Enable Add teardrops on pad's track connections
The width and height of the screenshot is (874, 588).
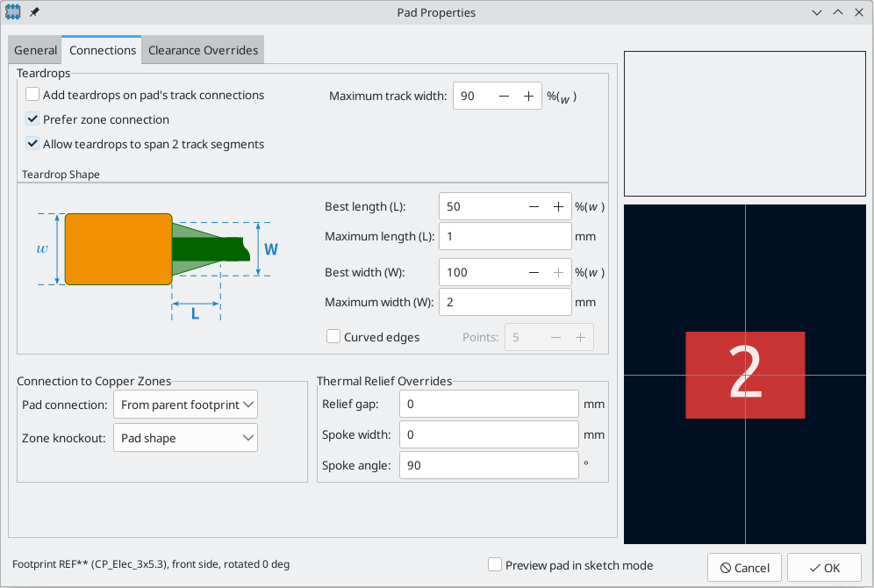(32, 95)
